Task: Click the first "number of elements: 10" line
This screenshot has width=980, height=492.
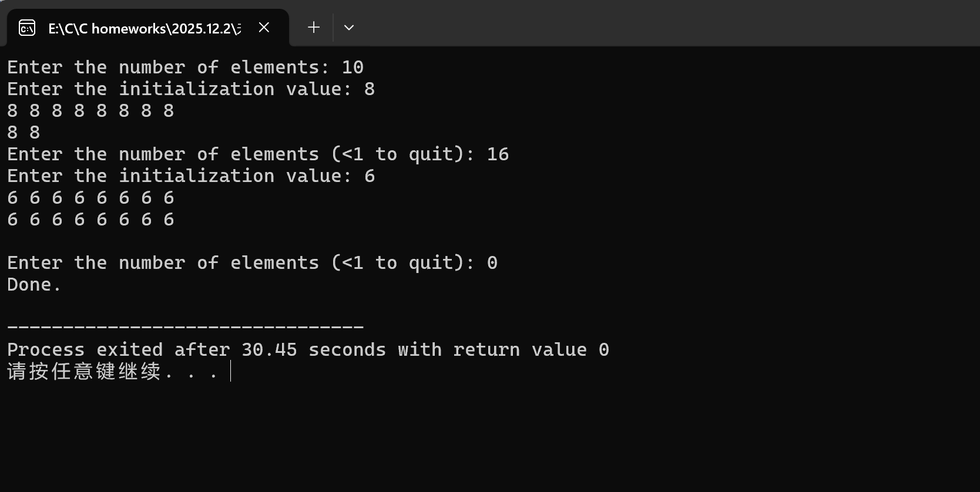Action: (x=185, y=68)
